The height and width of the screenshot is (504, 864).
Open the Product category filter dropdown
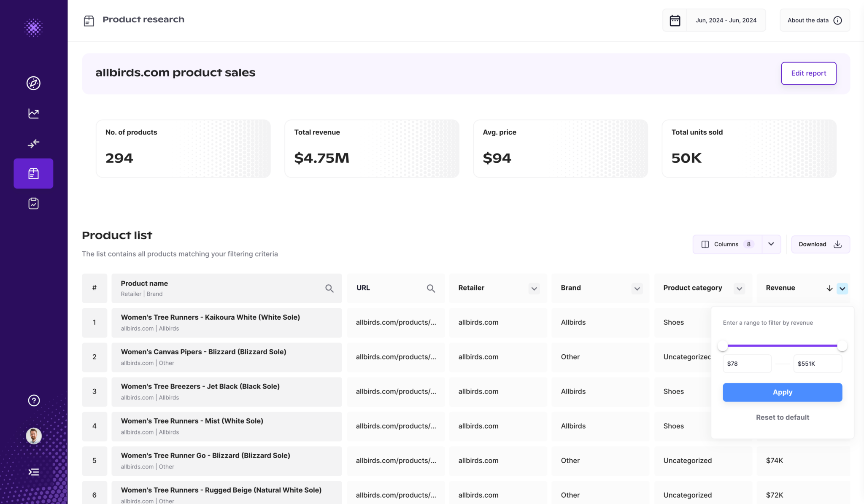pyautogui.click(x=739, y=288)
